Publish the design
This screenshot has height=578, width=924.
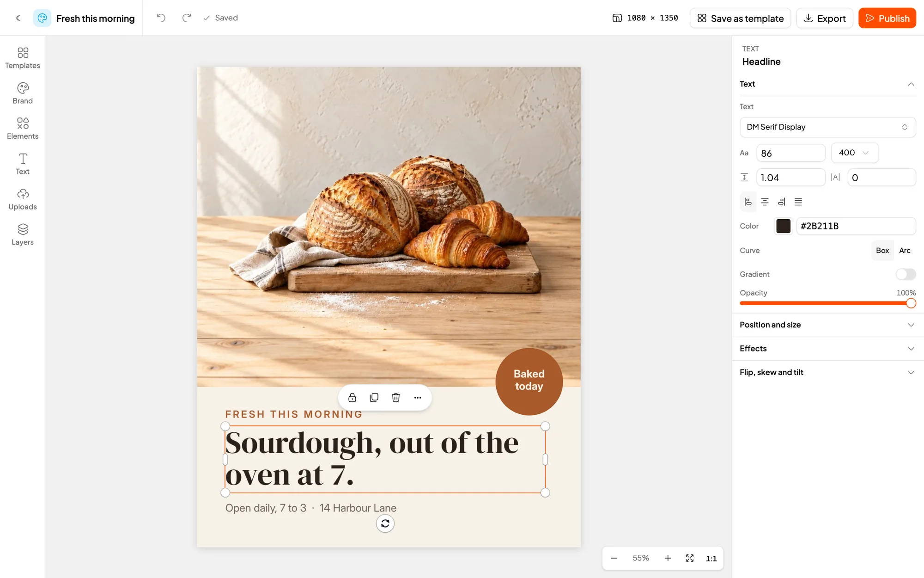click(x=887, y=18)
